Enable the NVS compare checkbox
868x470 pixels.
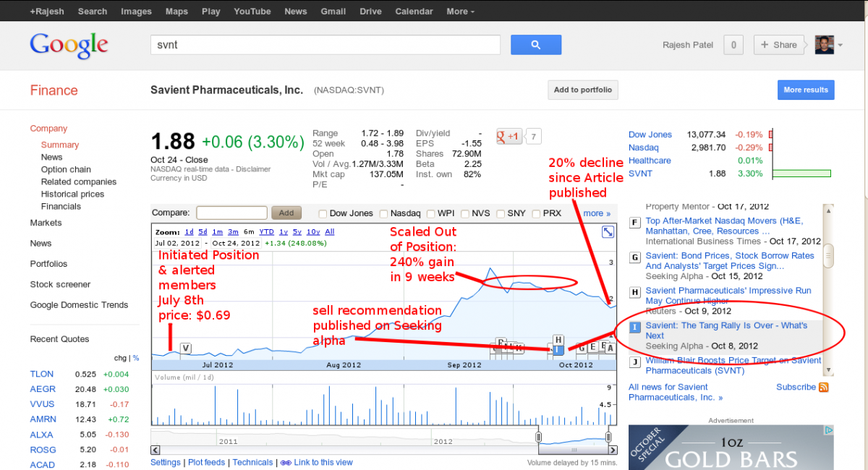tap(464, 213)
